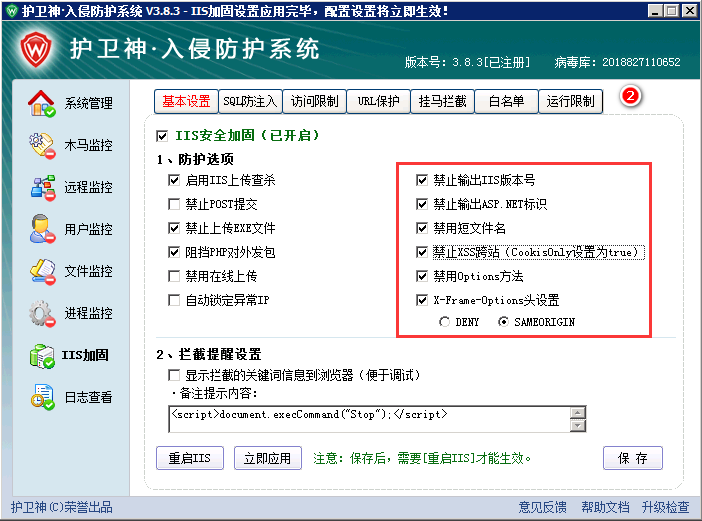This screenshot has width=702, height=521.
Task: Click the 保存 button
Action: 633,458
